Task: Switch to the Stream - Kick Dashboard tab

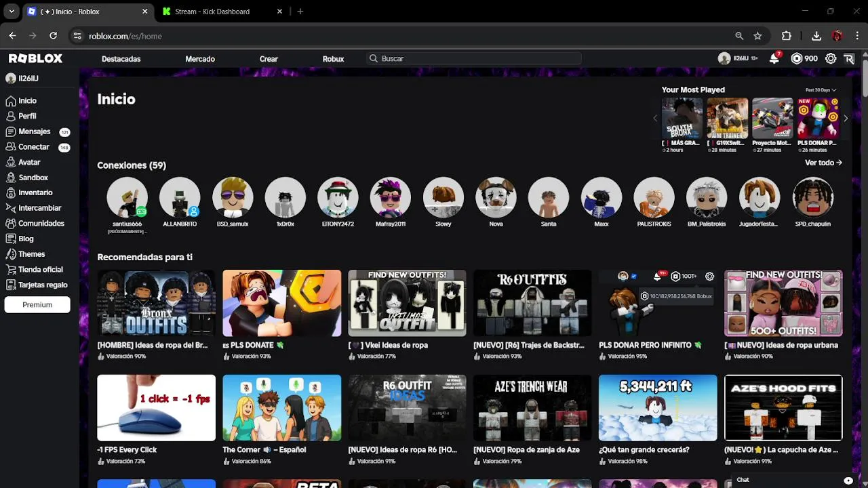Action: tap(221, 12)
